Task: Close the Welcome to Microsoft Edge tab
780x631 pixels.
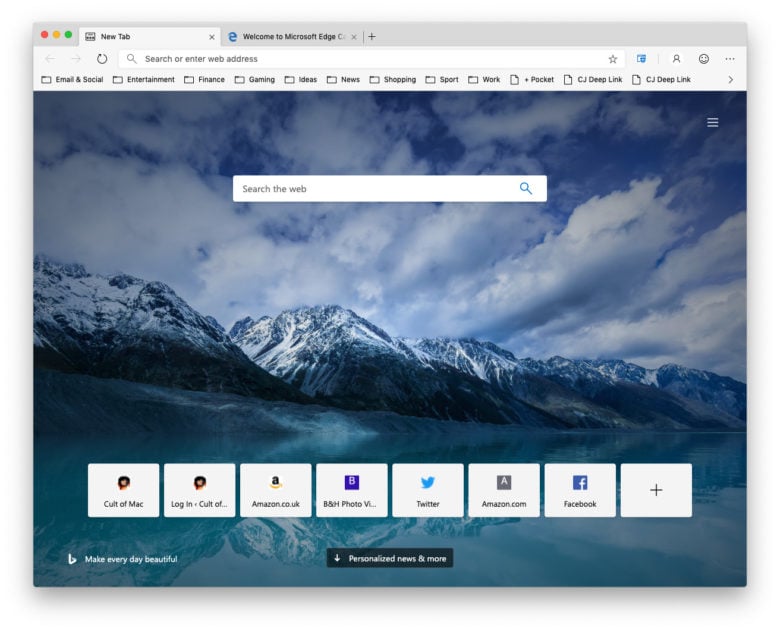Action: click(x=354, y=37)
